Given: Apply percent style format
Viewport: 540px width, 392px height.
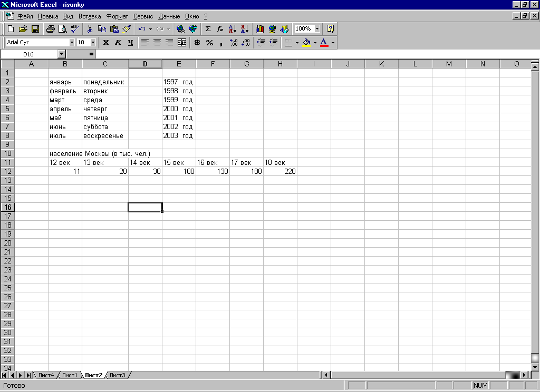Looking at the screenshot, I should pos(209,43).
